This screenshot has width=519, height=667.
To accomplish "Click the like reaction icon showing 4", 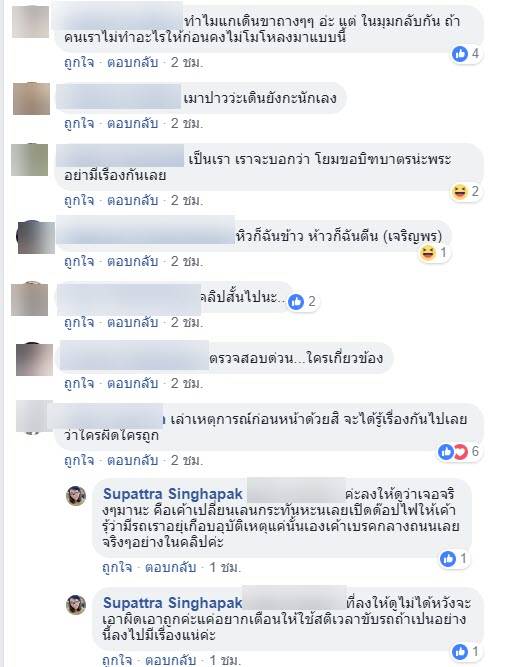I will [x=460, y=54].
